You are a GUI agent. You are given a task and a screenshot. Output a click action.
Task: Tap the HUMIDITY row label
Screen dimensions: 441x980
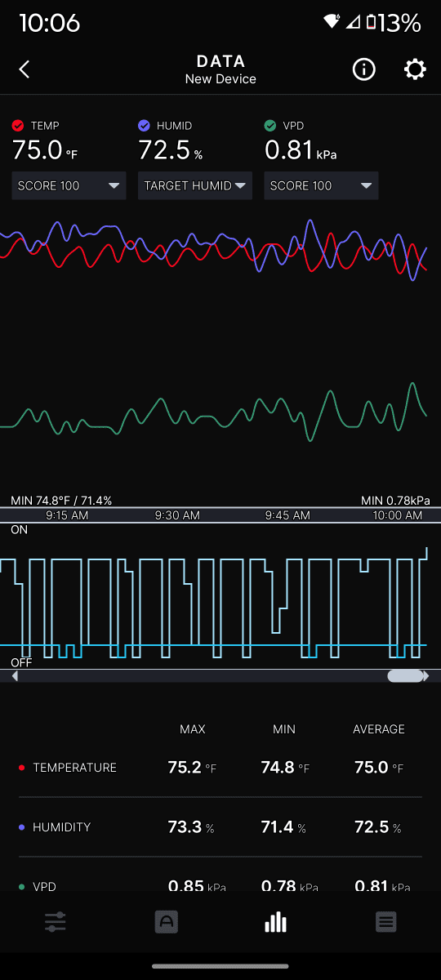pos(61,827)
